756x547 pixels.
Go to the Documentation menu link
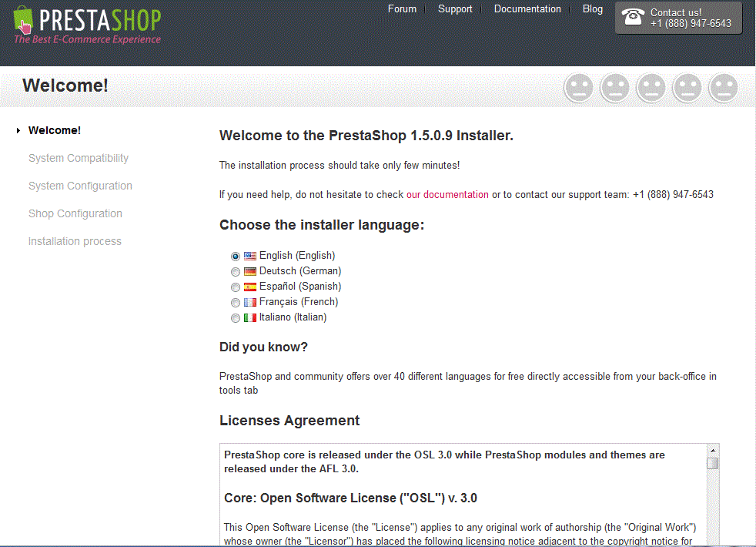tap(527, 9)
